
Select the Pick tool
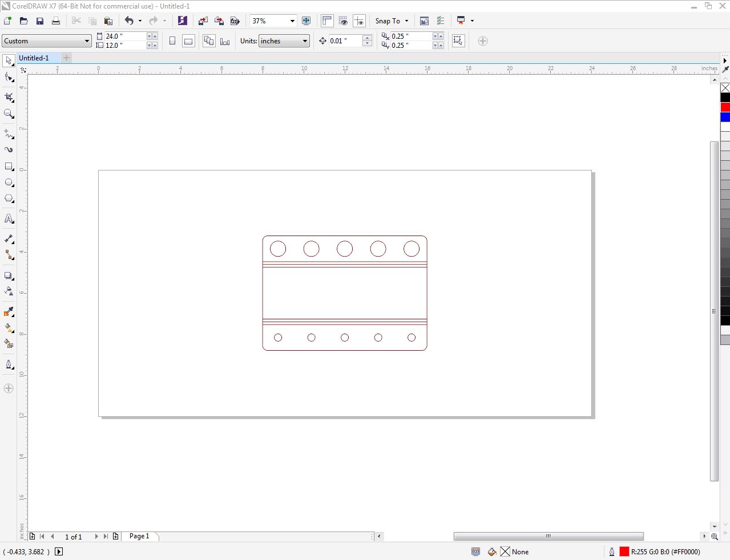(x=9, y=60)
